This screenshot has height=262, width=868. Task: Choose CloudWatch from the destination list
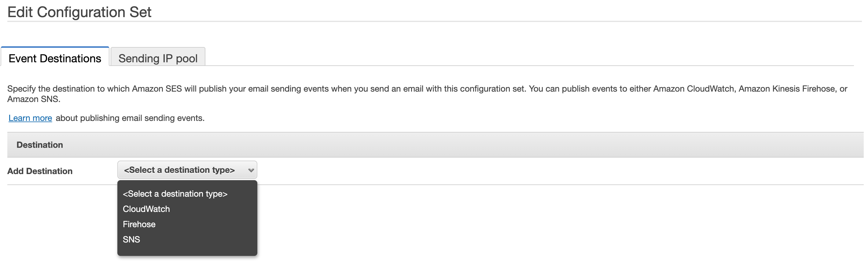coord(146,209)
